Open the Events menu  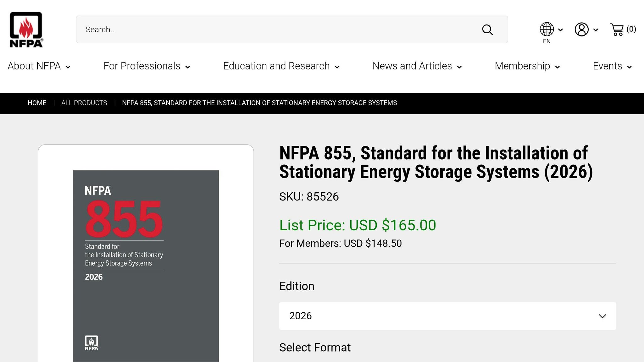612,66
